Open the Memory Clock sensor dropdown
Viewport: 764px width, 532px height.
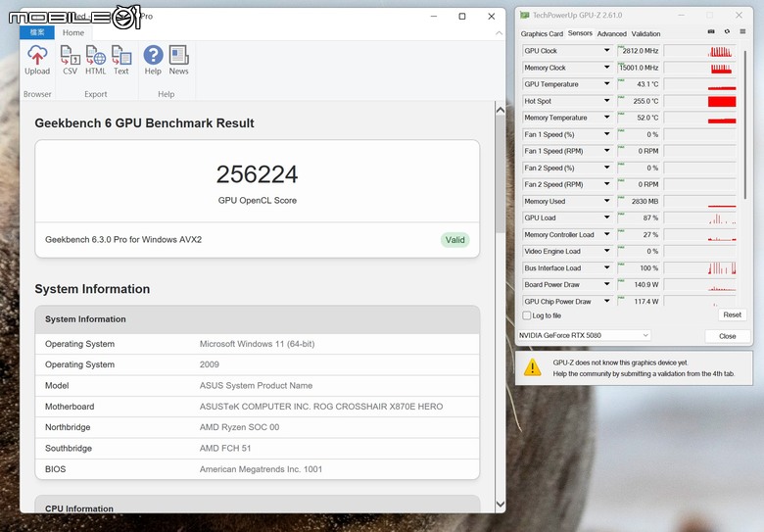[x=606, y=68]
